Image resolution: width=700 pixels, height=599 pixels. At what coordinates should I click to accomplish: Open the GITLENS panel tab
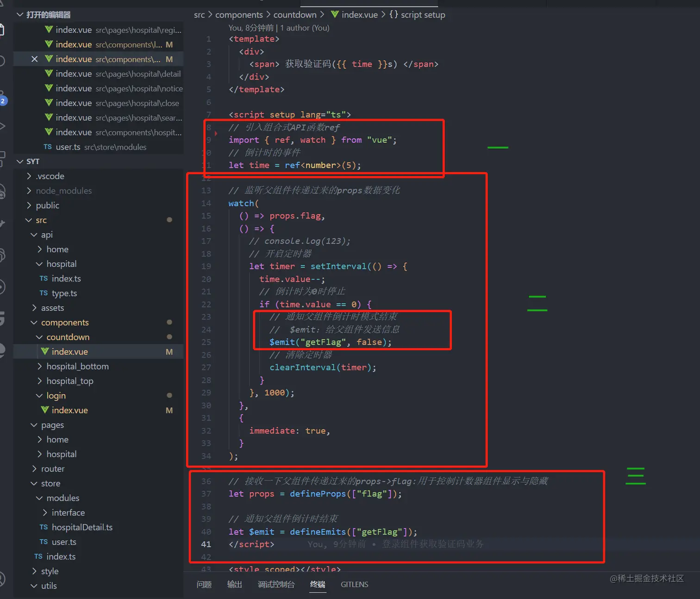355,585
